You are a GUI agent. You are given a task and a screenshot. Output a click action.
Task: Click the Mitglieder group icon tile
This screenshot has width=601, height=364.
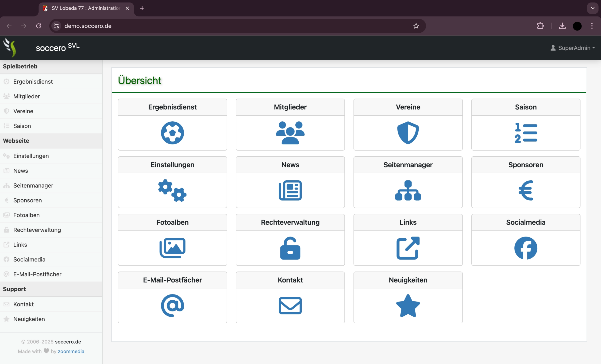[290, 133]
